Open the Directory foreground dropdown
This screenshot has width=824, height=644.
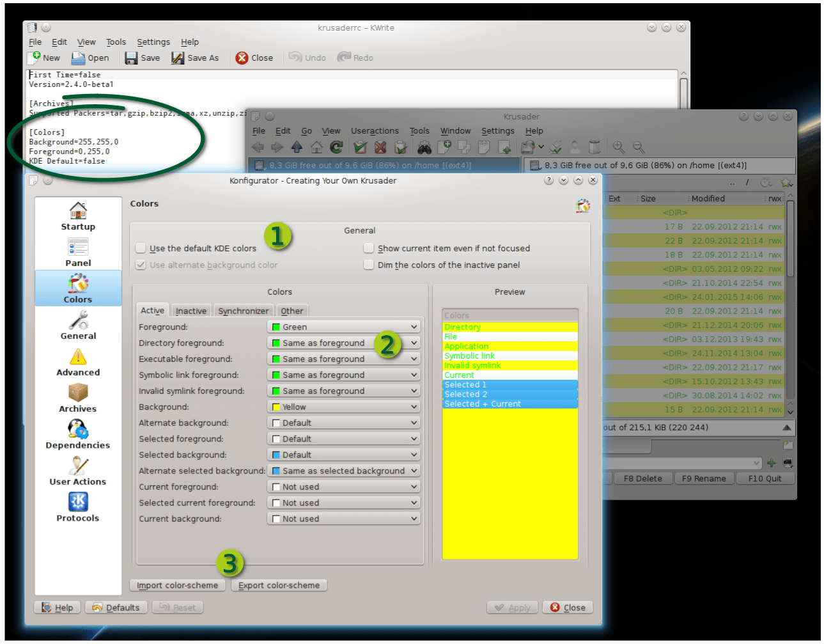click(x=344, y=343)
